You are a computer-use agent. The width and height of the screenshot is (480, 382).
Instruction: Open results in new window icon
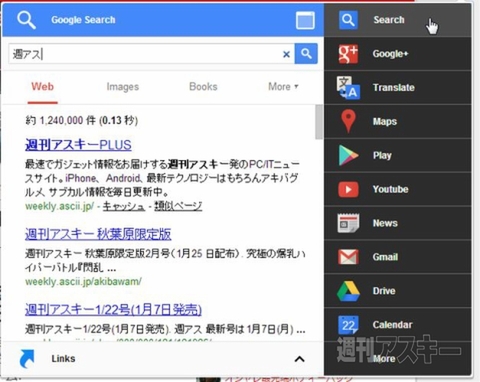click(x=305, y=20)
